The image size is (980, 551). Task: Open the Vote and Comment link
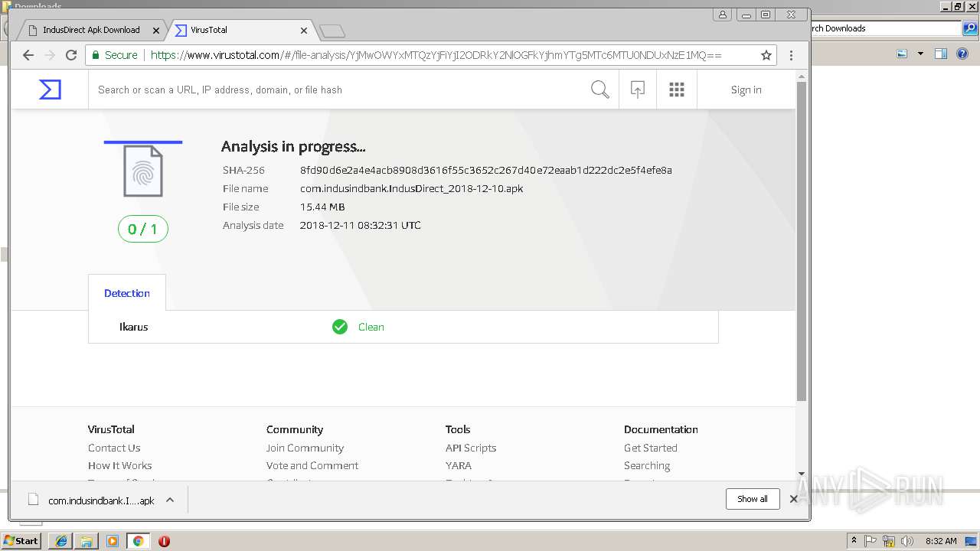[x=312, y=465]
